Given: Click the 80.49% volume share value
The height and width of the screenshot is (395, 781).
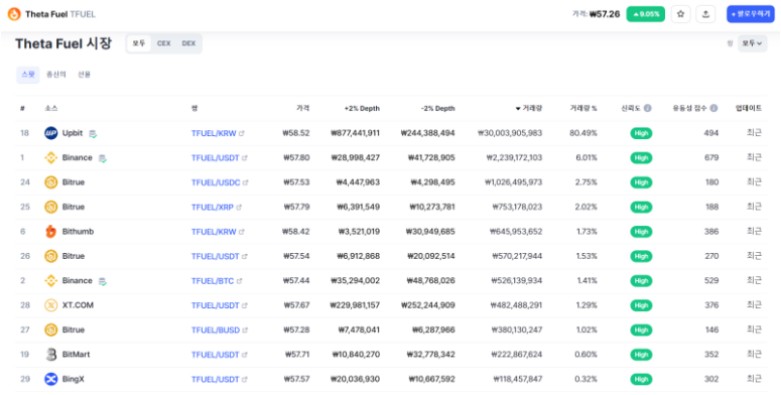Looking at the screenshot, I should pos(583,133).
